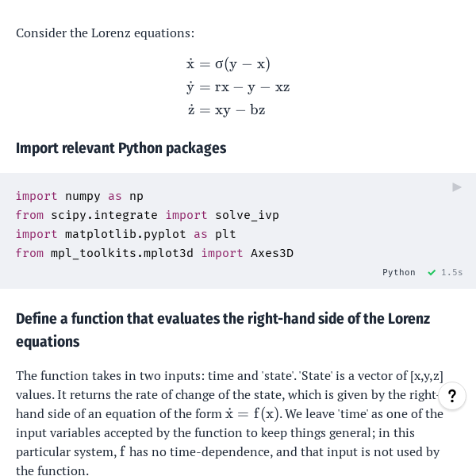This screenshot has height=476, width=476.
Task: Click the word 'np' alias in code
Action: 136,196
